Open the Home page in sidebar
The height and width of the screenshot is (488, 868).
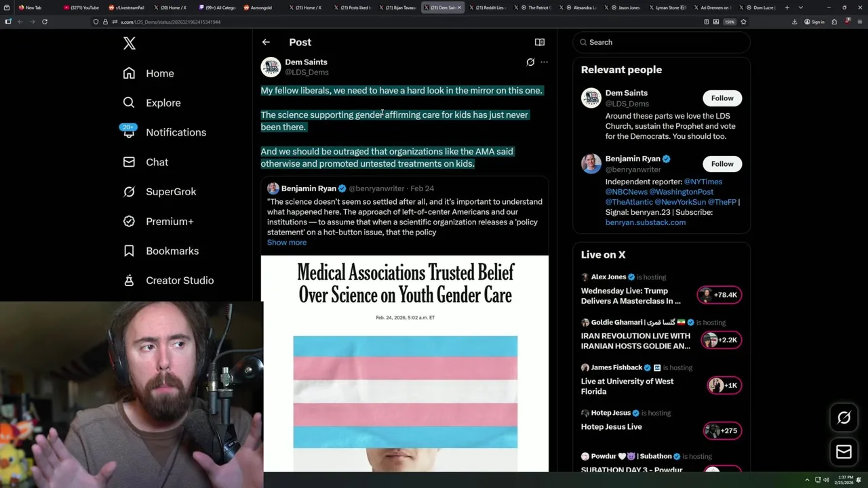click(149, 73)
